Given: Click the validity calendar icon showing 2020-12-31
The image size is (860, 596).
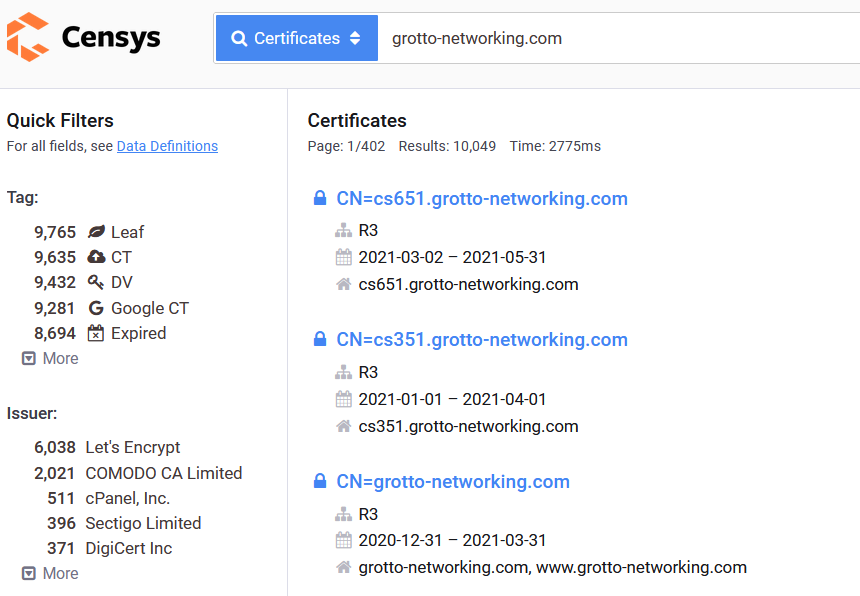Looking at the screenshot, I should 343,540.
